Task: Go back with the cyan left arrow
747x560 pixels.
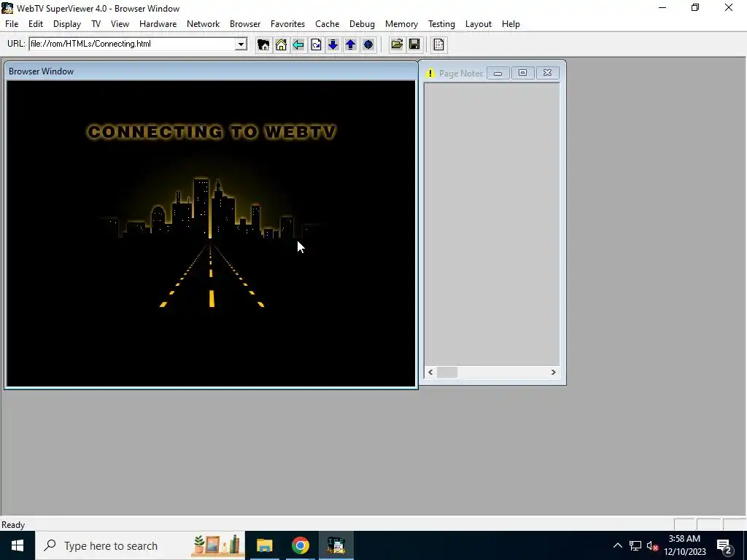Action: click(x=298, y=44)
